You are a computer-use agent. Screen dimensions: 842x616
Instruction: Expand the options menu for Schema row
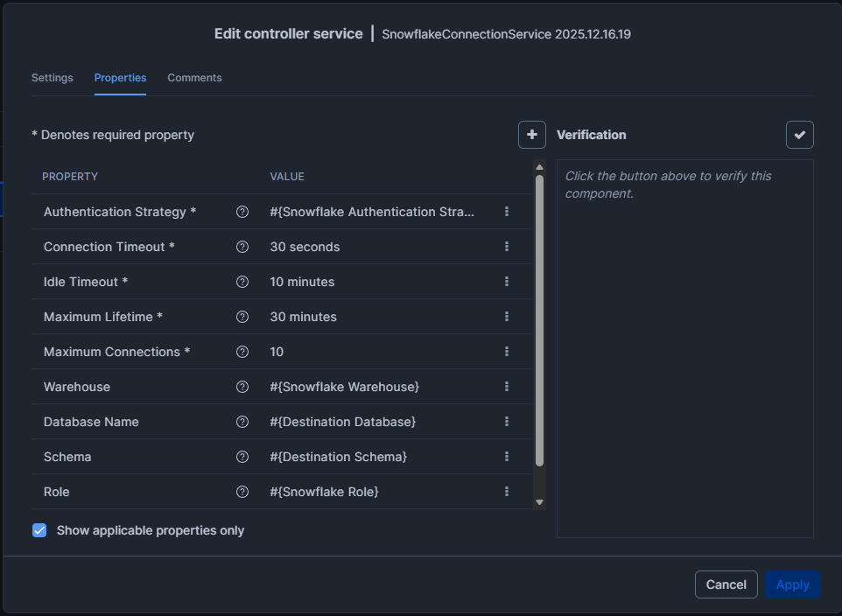[x=507, y=457]
